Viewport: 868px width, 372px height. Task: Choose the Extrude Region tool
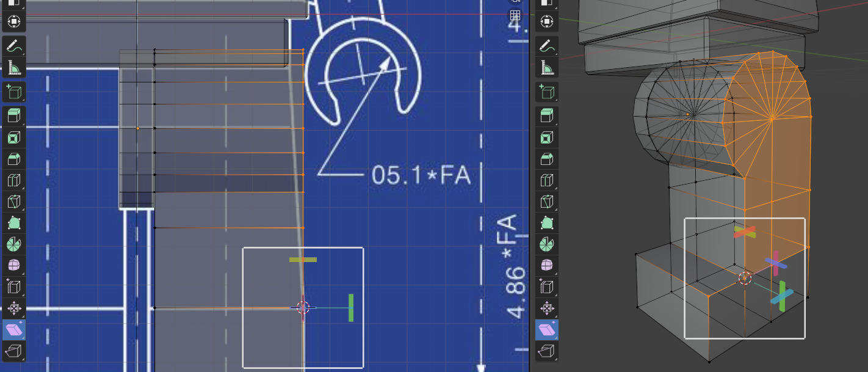13,116
